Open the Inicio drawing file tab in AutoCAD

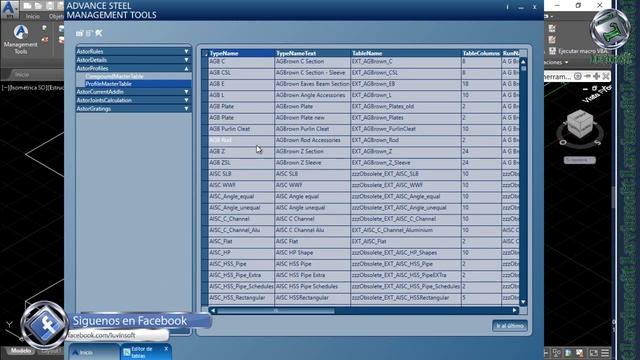click(x=22, y=74)
